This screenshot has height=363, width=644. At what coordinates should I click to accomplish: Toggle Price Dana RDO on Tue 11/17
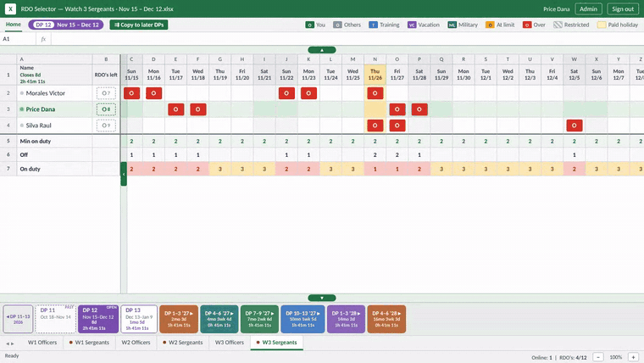175,109
